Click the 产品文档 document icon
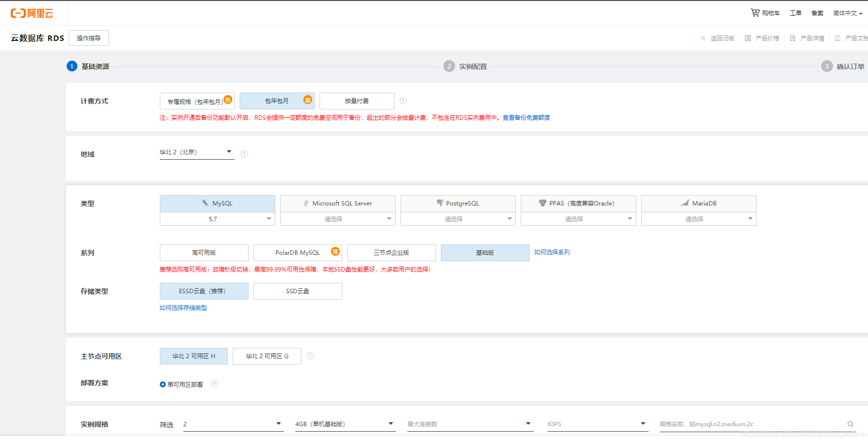Screen dimensions: 868x443 (837, 38)
